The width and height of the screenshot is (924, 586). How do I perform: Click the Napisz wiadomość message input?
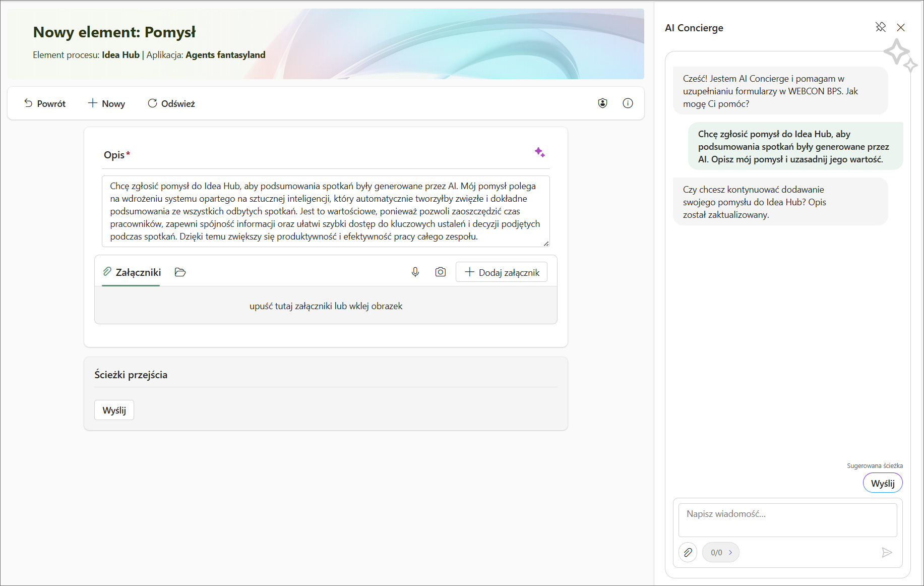point(787,520)
